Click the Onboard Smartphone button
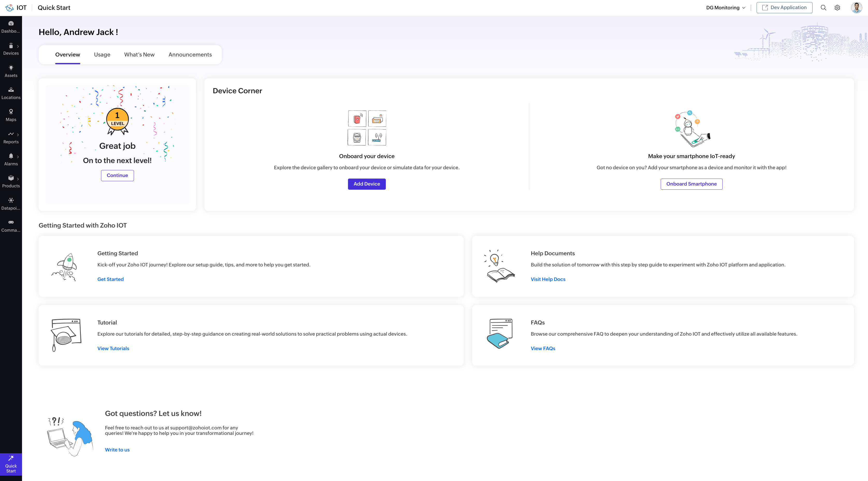 pyautogui.click(x=691, y=184)
